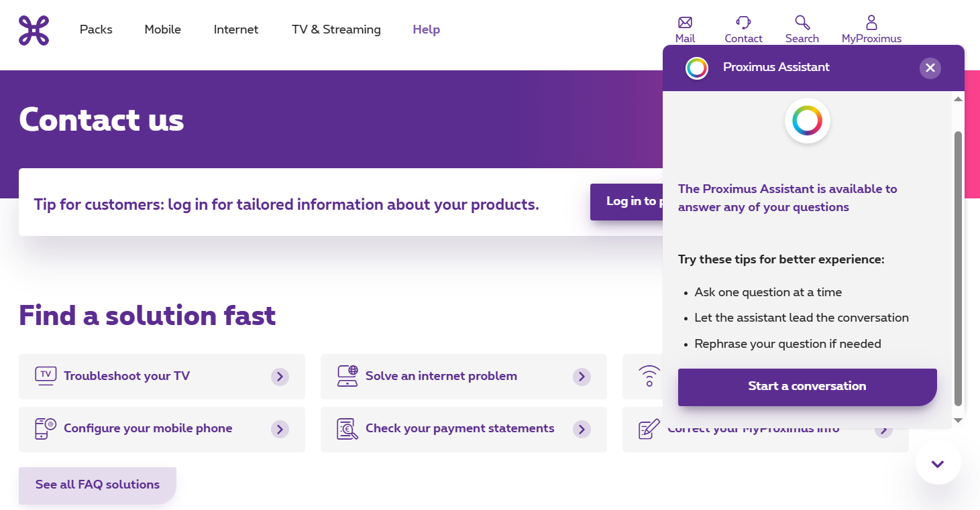Click the Proximus logo icon

point(34,30)
